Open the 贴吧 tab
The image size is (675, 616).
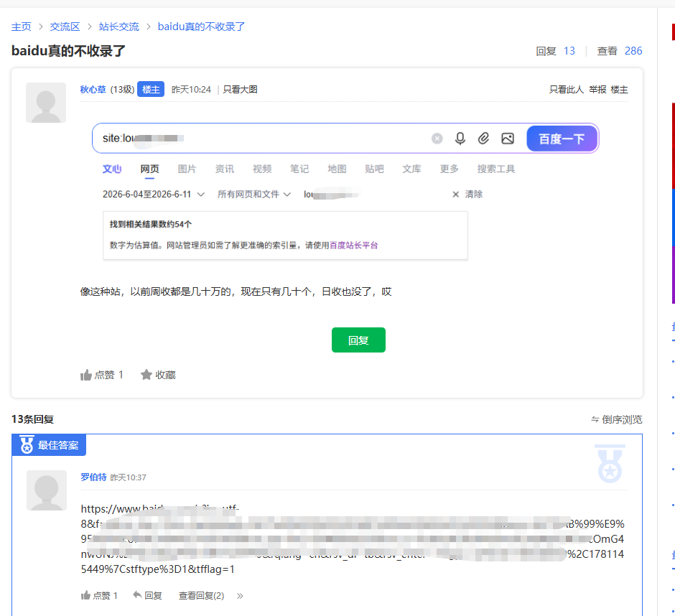click(x=374, y=169)
